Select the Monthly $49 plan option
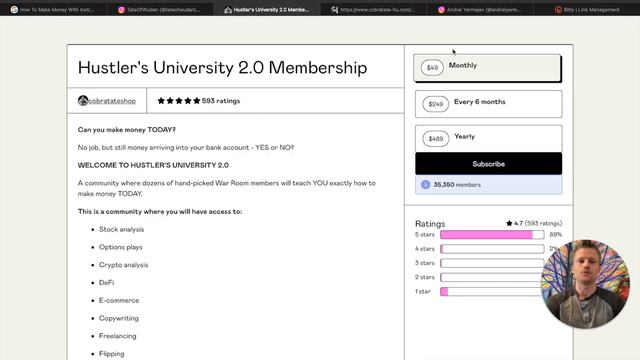 (487, 67)
